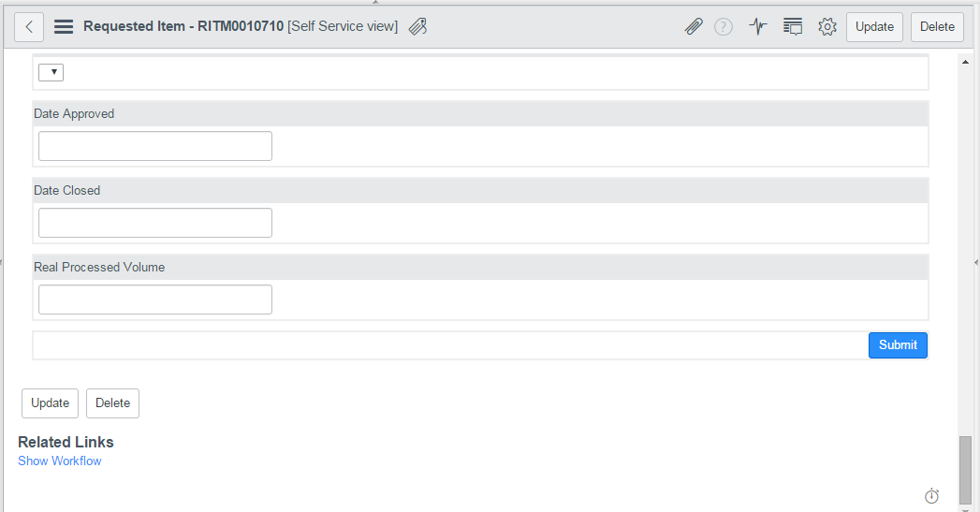Click Delete button in header
980x512 pixels.
pos(937,27)
